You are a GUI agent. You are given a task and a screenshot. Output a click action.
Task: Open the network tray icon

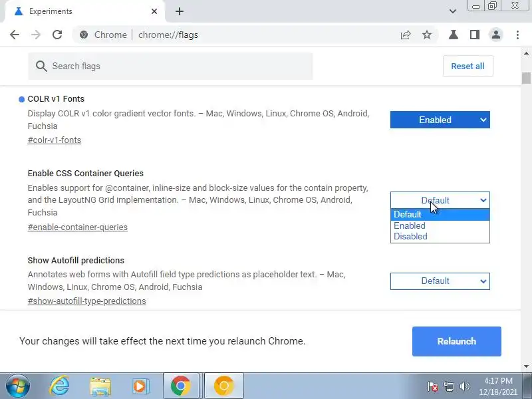pyautogui.click(x=449, y=386)
